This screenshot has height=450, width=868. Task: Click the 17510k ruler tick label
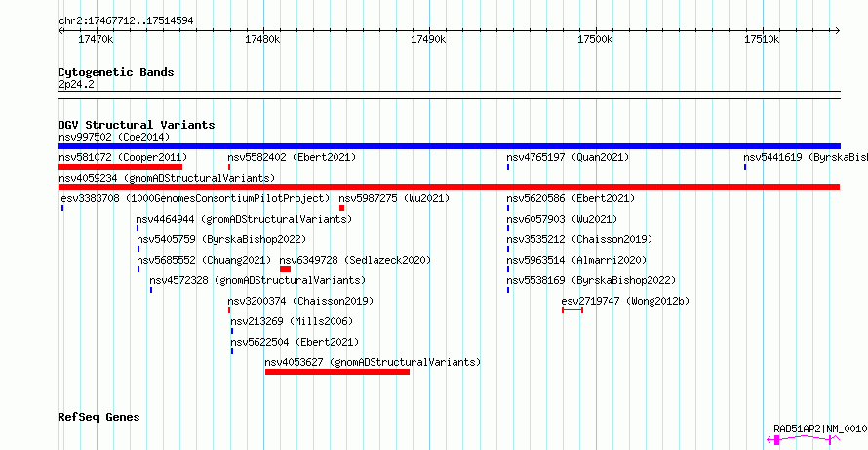[763, 40]
